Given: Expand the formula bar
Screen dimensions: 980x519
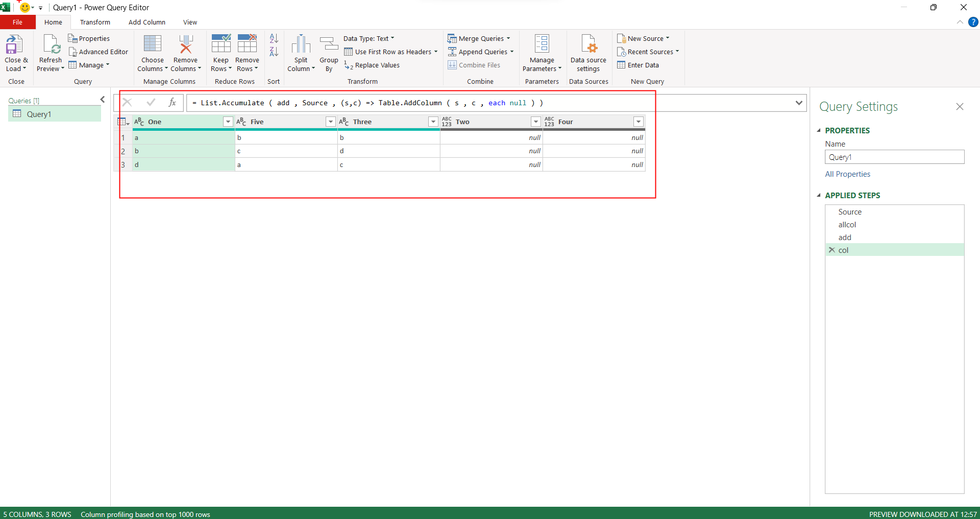Looking at the screenshot, I should 799,103.
